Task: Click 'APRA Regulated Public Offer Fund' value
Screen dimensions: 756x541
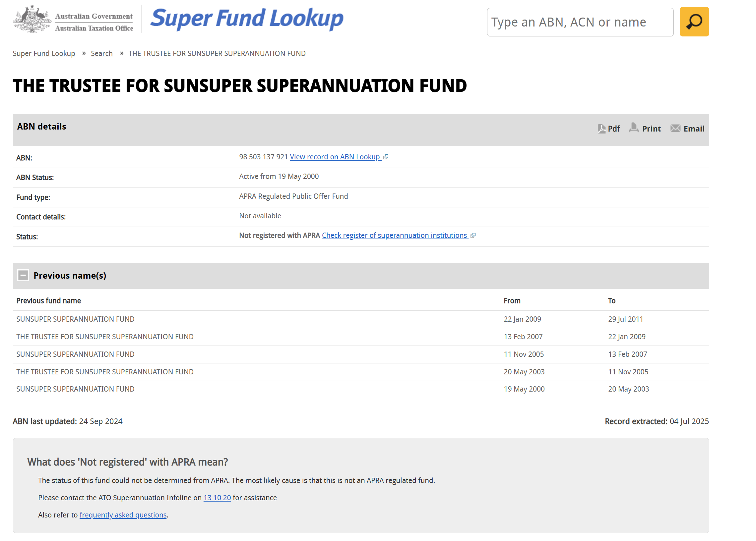Action: point(294,196)
